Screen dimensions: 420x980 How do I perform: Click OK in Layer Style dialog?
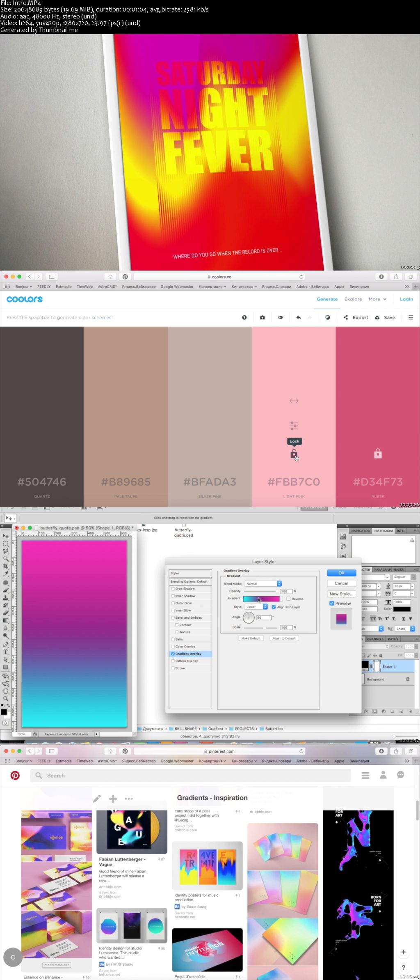[x=341, y=573]
